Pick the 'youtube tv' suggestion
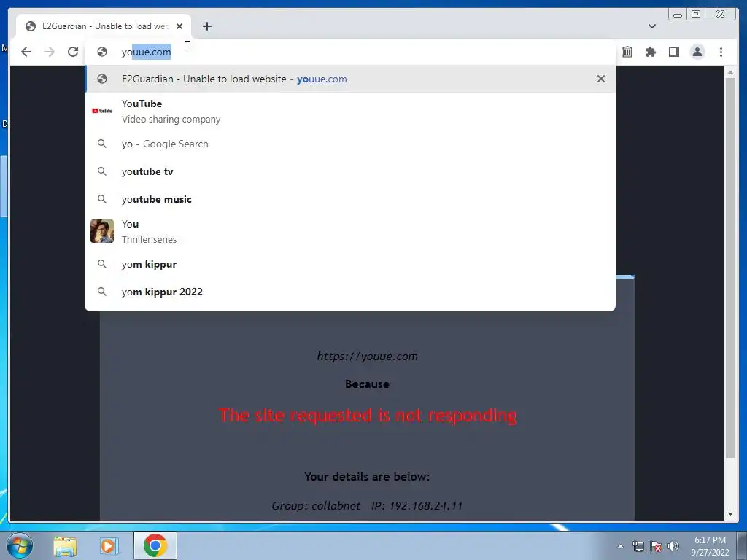This screenshot has height=560, width=747. click(350, 171)
